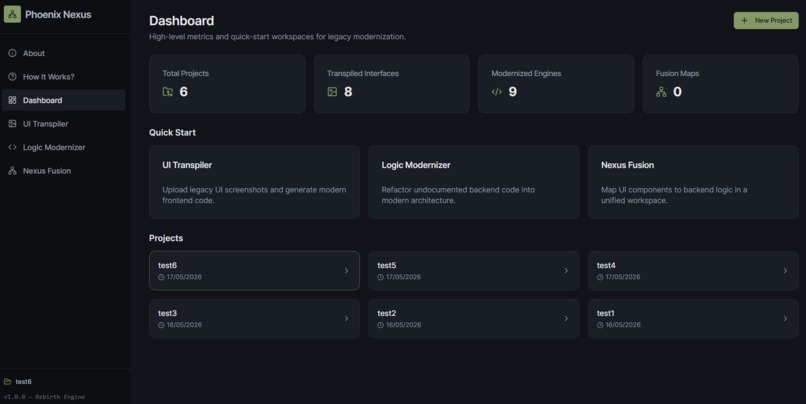Click the v1.0.0 Rebirth Engine version text
Screen dimensions: 806x404
tap(44, 397)
